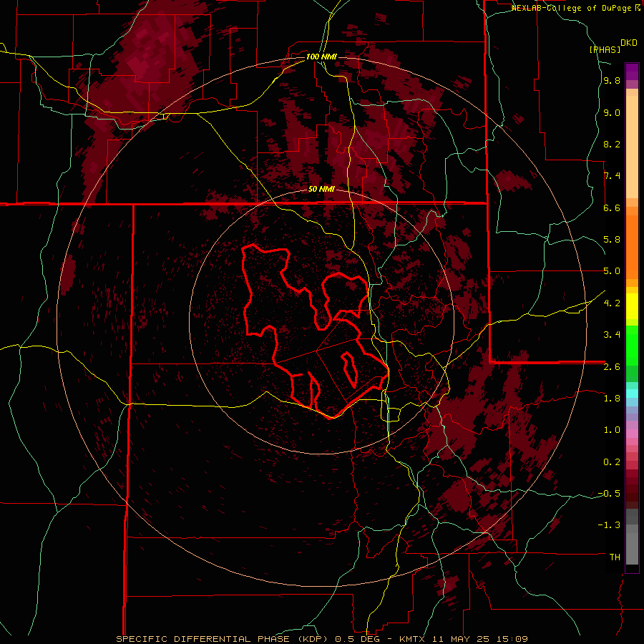Click the 0.2 scale value
This screenshot has height=644, width=644.
[612, 462]
